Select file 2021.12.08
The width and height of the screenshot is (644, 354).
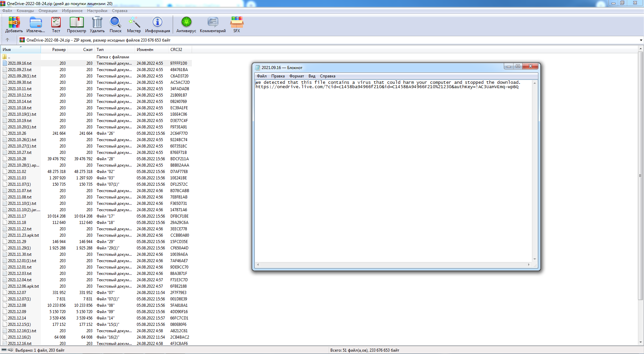[17, 305]
